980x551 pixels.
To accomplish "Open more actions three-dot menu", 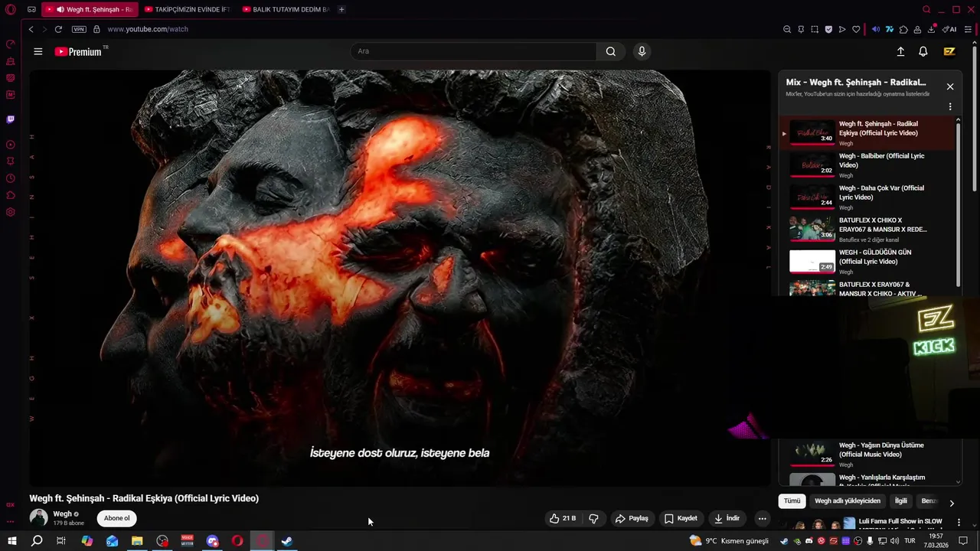I will (762, 518).
